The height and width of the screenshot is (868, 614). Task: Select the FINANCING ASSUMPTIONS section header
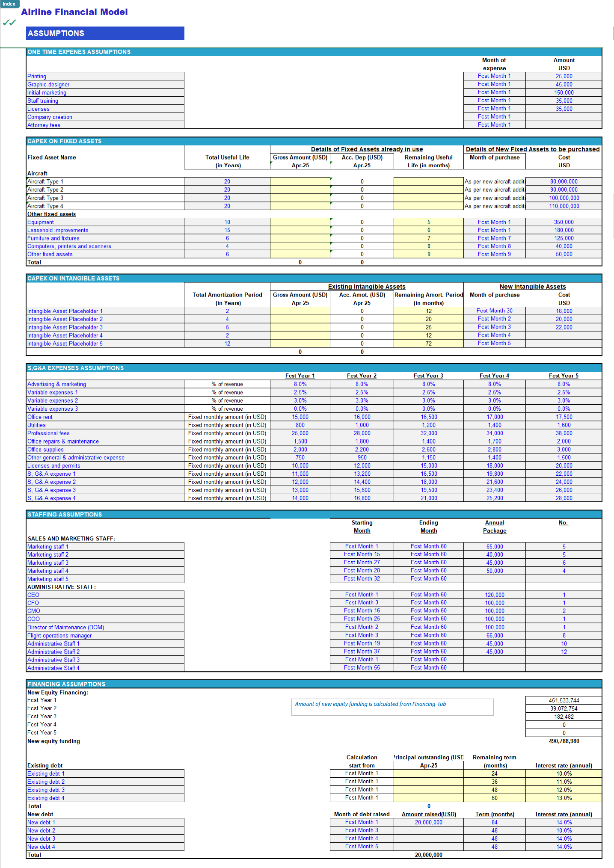(x=314, y=684)
